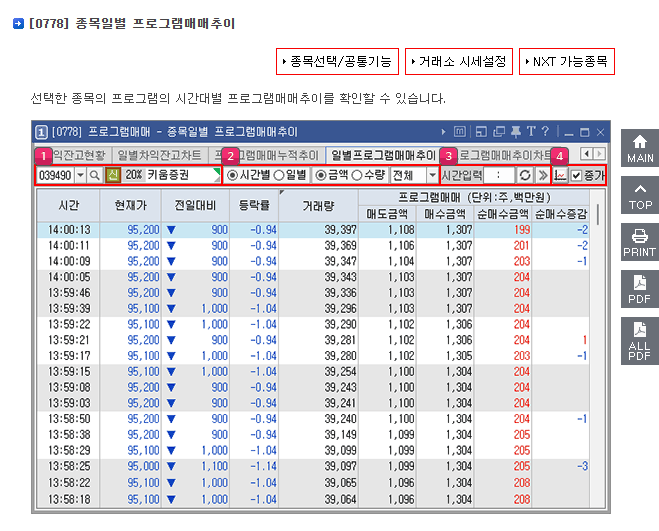
Task: Expand the title bar play arrow menu
Action: pyautogui.click(x=443, y=132)
